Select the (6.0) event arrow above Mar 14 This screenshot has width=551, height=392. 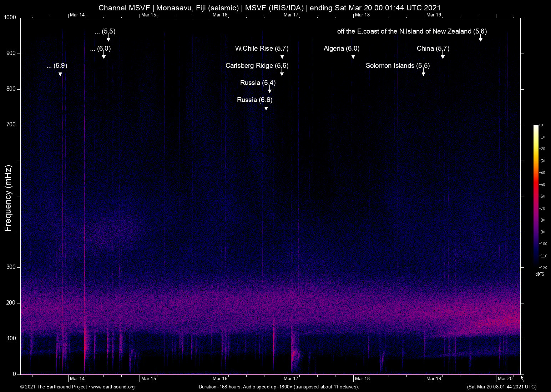click(x=104, y=56)
